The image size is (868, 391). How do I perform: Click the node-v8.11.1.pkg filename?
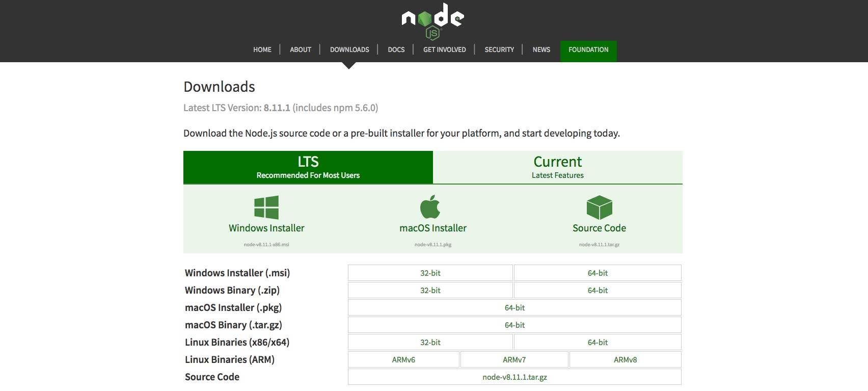pyautogui.click(x=433, y=245)
